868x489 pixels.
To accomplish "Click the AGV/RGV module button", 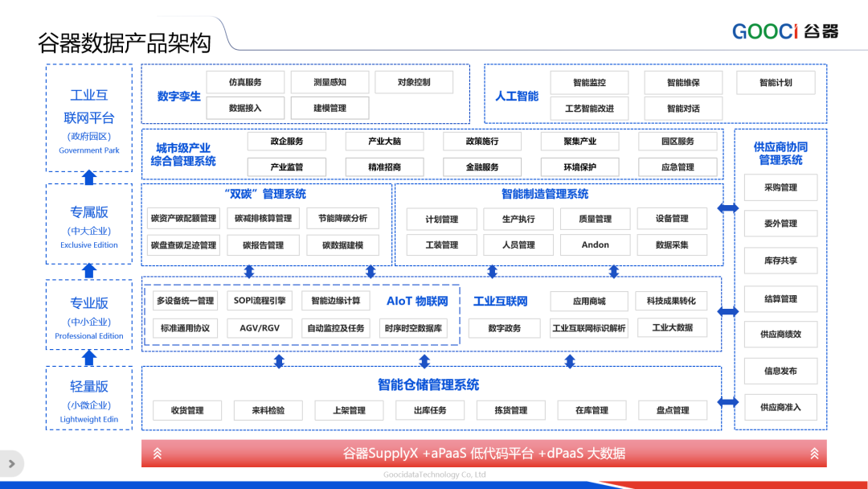I will (259, 327).
